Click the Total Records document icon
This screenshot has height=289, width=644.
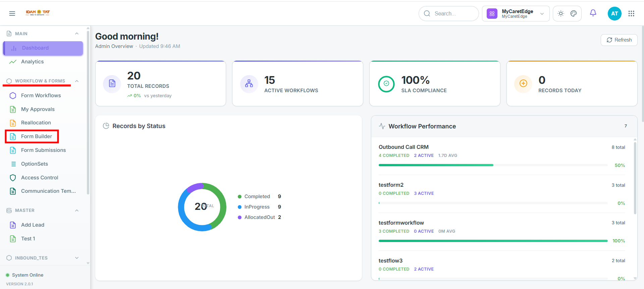pos(112,83)
